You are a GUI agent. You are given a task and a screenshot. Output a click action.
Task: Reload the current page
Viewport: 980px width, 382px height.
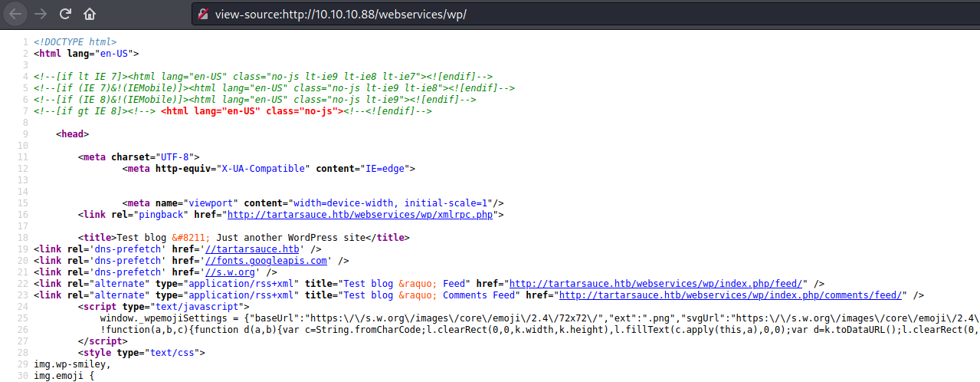pos(65,14)
